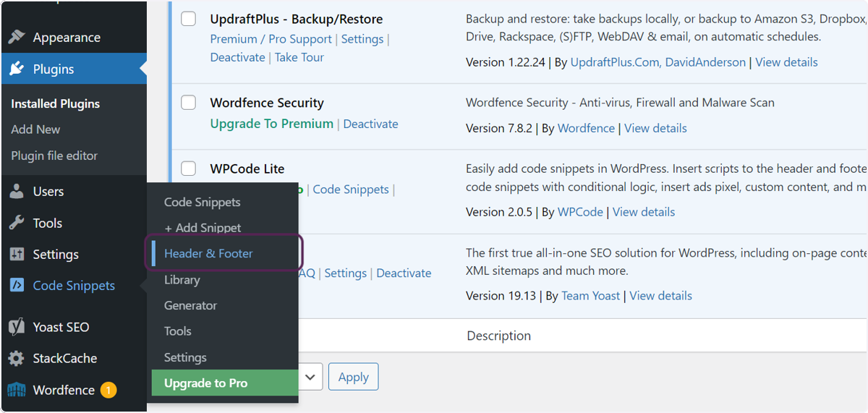Viewport: 868px width, 413px height.
Task: Click the Code Snippets sidebar icon
Action: (x=17, y=286)
